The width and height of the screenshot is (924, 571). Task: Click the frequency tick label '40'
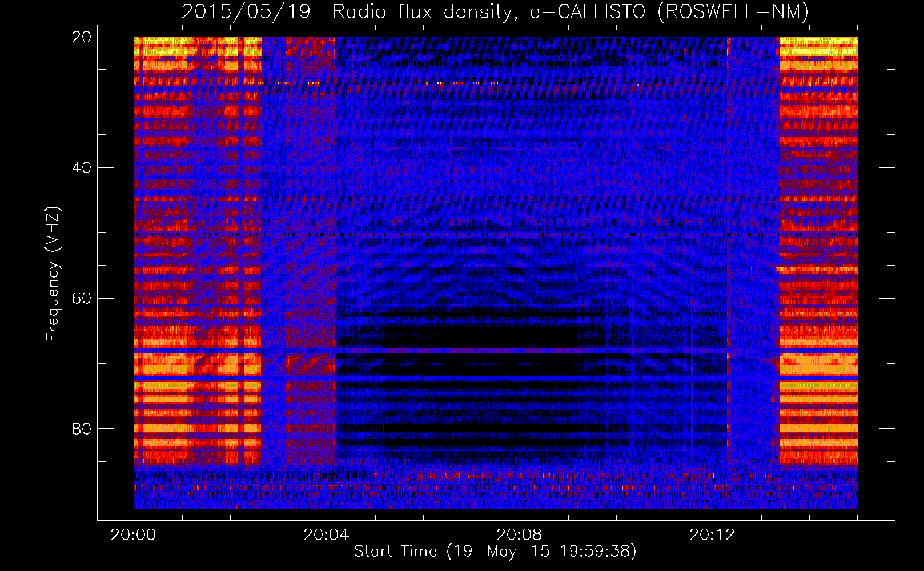coord(82,168)
